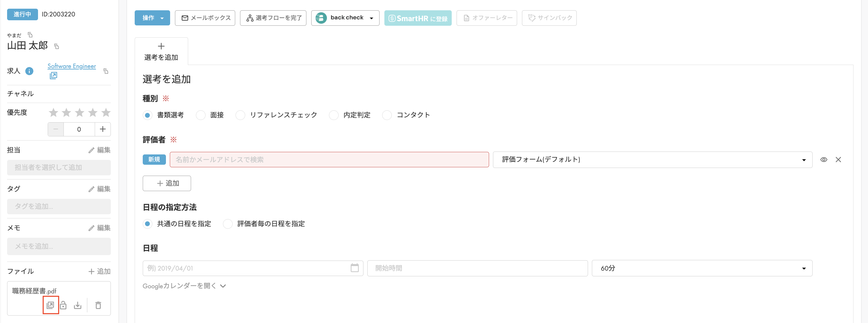Click the 追加 button to add an evaluator
The image size is (868, 323).
[167, 183]
